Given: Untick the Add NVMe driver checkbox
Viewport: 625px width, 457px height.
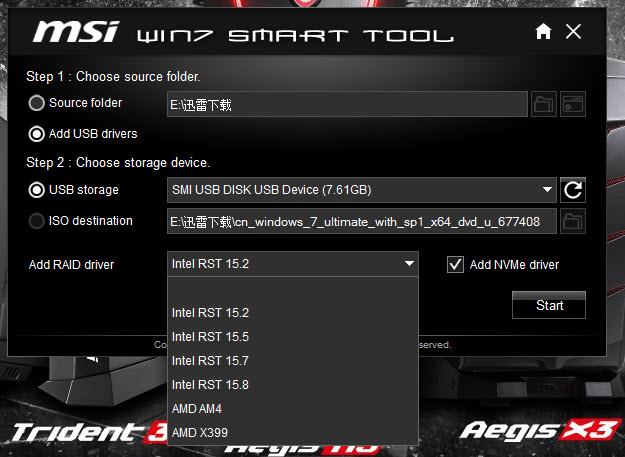Looking at the screenshot, I should coord(455,265).
